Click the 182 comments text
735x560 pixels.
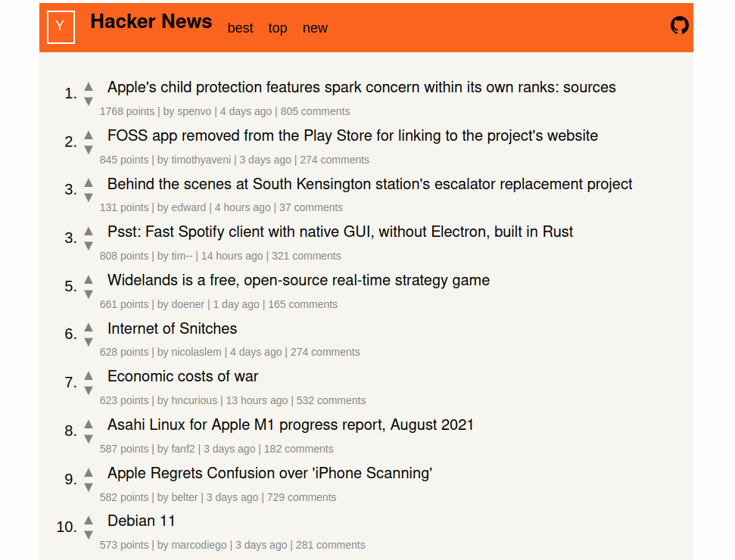click(298, 449)
